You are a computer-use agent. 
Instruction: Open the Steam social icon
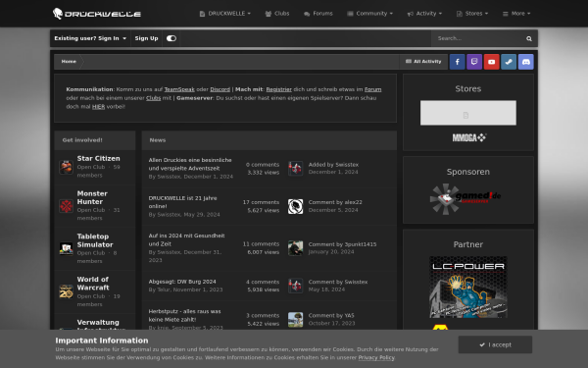pos(509,62)
